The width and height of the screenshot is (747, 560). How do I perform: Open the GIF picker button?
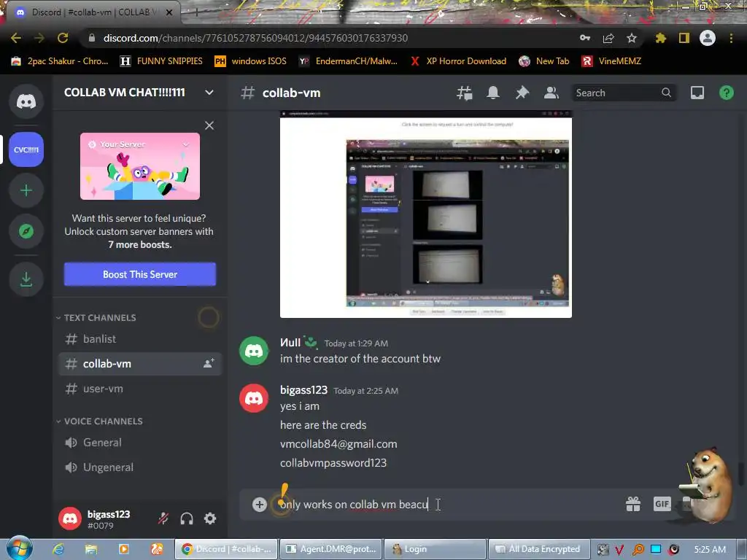pos(662,504)
